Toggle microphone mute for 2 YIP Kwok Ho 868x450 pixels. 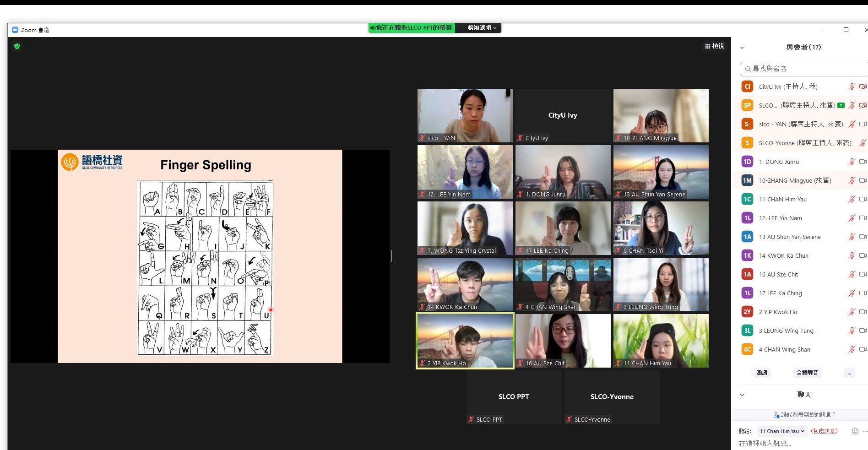tap(852, 312)
